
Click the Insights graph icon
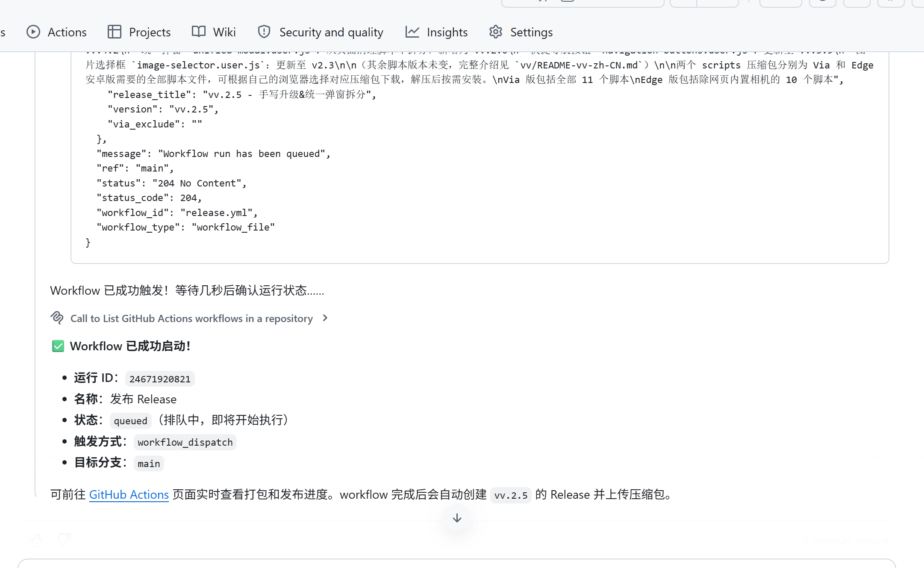click(x=412, y=32)
